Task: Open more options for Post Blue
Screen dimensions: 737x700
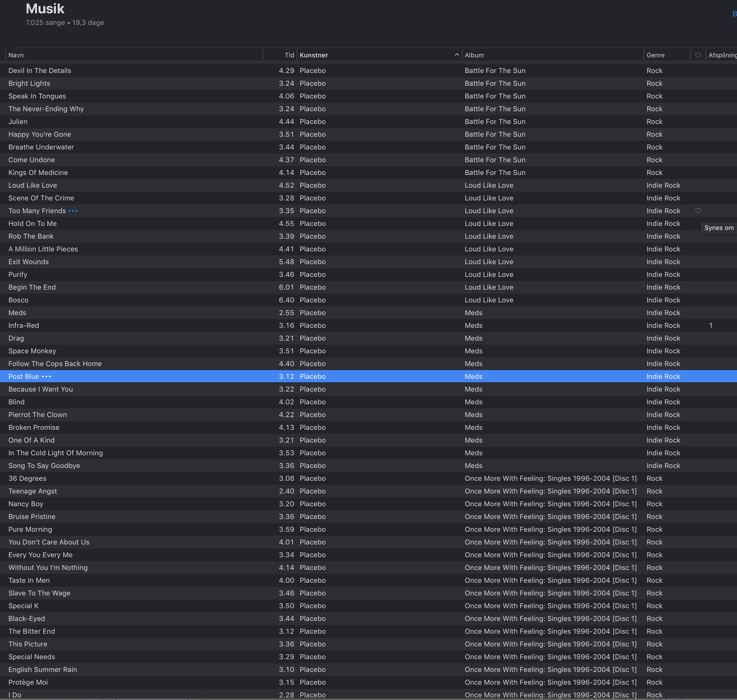Action: 46,376
